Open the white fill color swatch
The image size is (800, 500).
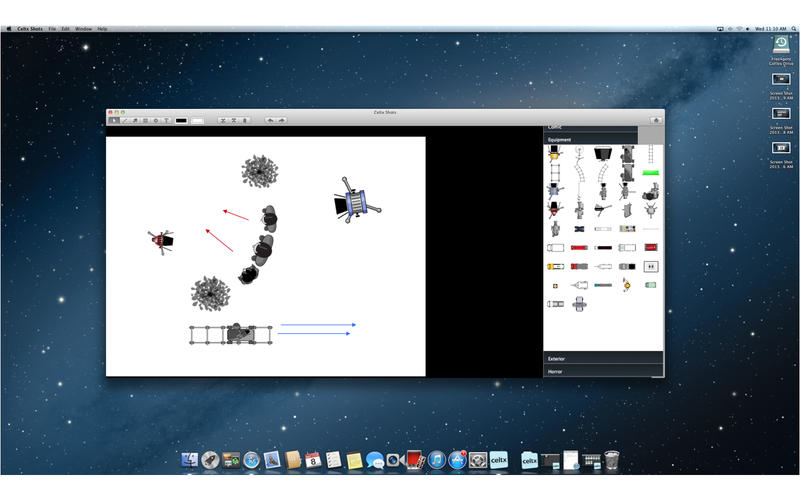tap(197, 121)
